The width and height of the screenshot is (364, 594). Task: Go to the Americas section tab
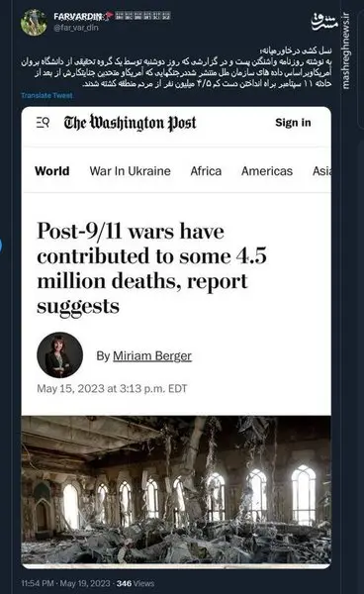[267, 171]
